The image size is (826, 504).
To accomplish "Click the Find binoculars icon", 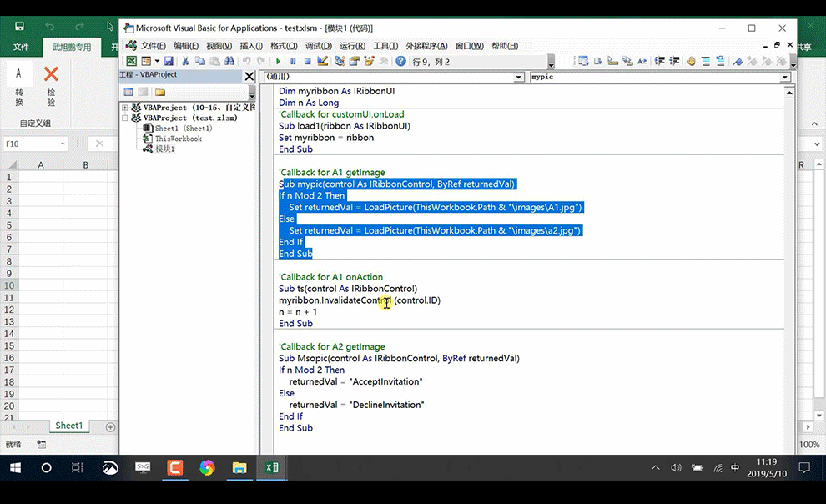I will pyautogui.click(x=229, y=61).
